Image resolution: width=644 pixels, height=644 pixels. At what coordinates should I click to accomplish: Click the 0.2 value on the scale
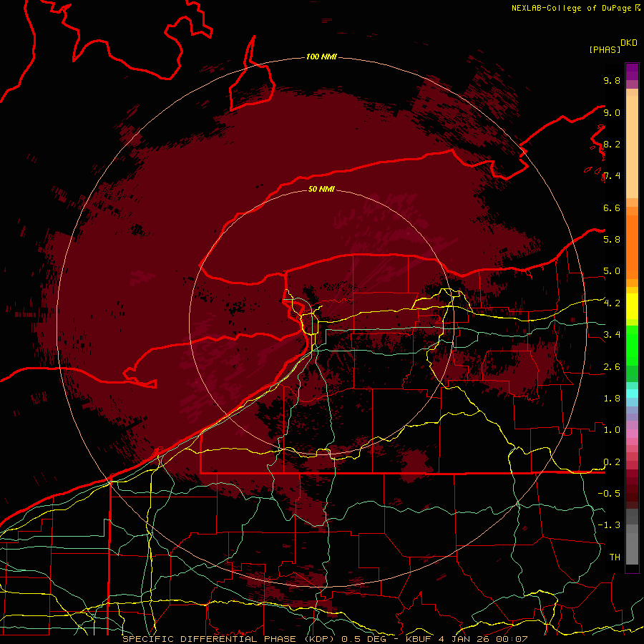[612, 462]
